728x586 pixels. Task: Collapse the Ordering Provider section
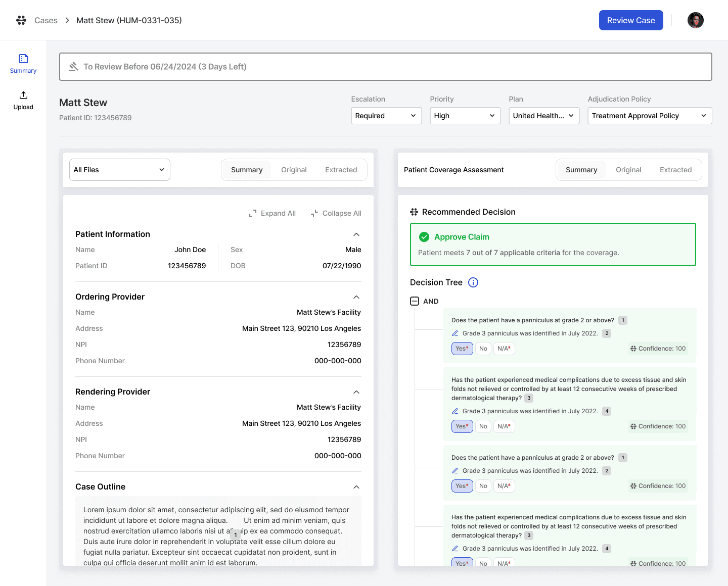[x=356, y=297]
